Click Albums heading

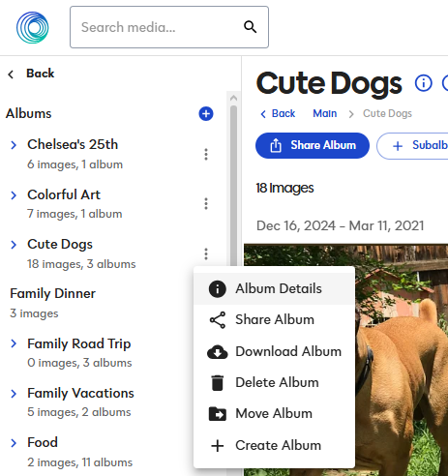point(29,113)
